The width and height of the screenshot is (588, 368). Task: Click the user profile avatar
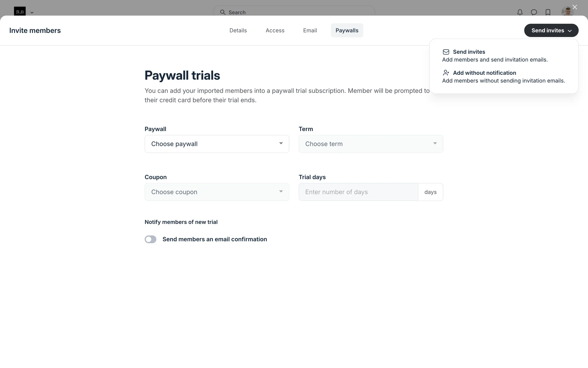(567, 12)
